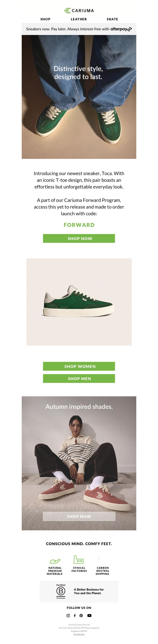Image resolution: width=158 pixels, height=644 pixels.
Task: Open the SKATE navigation item
Action: (x=112, y=19)
